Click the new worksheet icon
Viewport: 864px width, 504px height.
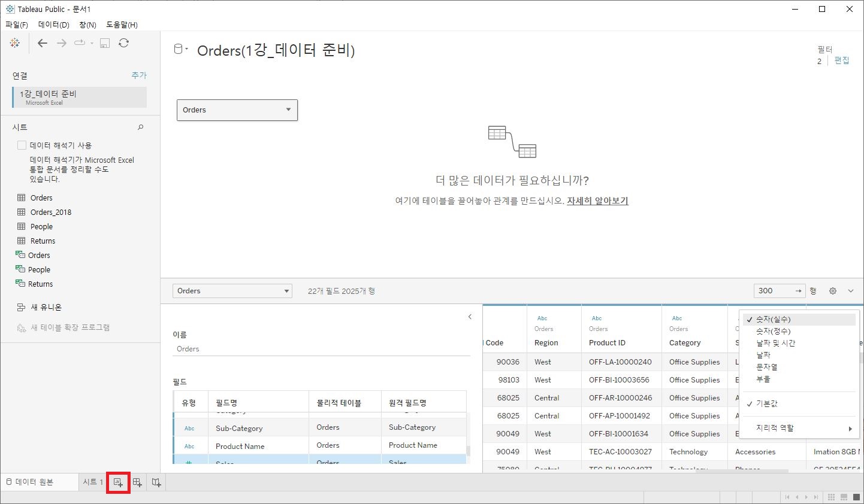tap(118, 482)
